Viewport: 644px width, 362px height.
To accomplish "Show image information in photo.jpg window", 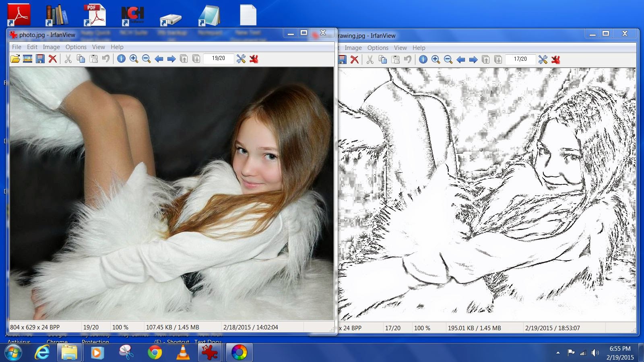I will (121, 59).
